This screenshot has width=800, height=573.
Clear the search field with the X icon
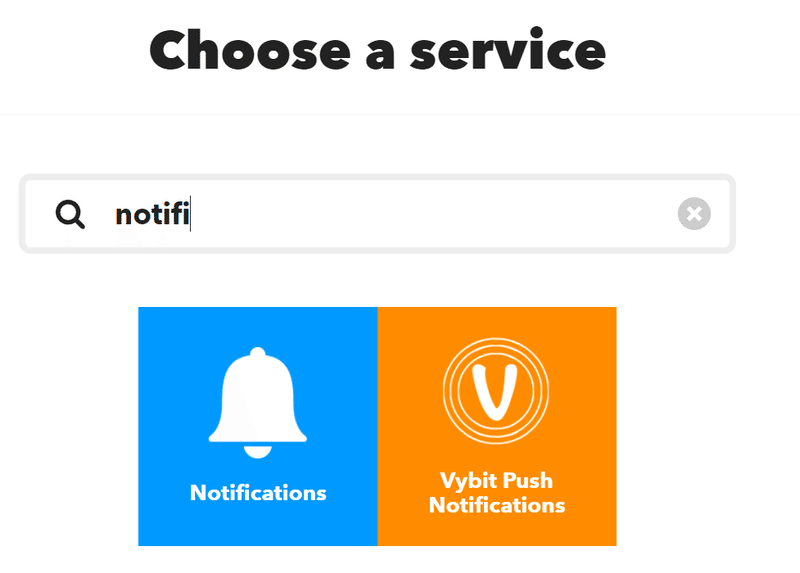click(694, 213)
